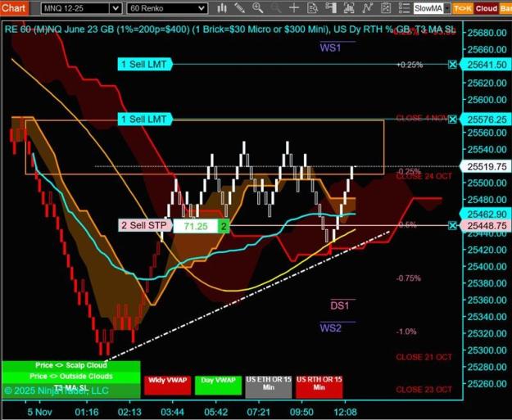
Task: Cancel the sell limit order at 25641.50
Action: pyautogui.click(x=452, y=65)
